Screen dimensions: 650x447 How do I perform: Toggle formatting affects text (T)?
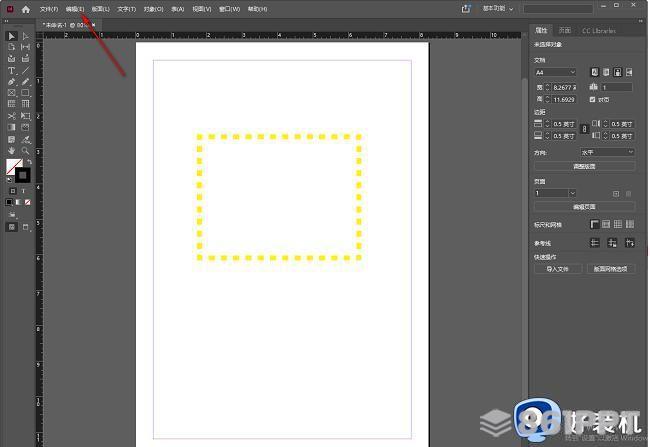pyautogui.click(x=23, y=191)
